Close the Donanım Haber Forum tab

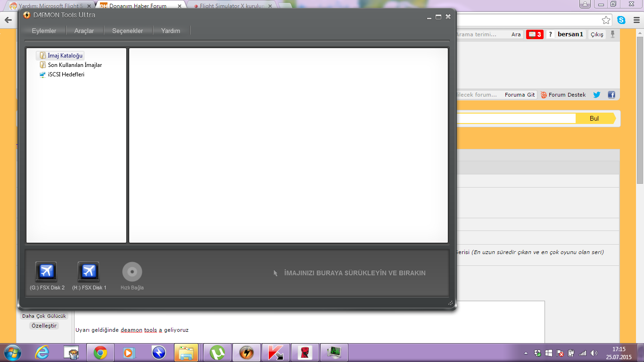tap(180, 6)
